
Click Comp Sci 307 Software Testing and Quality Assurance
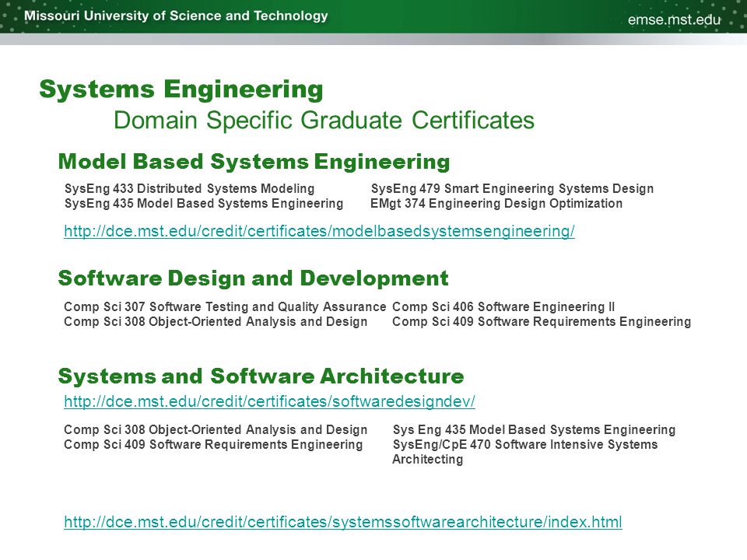coord(225,306)
